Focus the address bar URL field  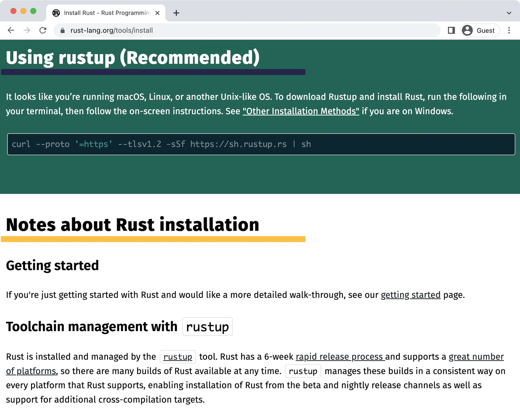point(247,30)
